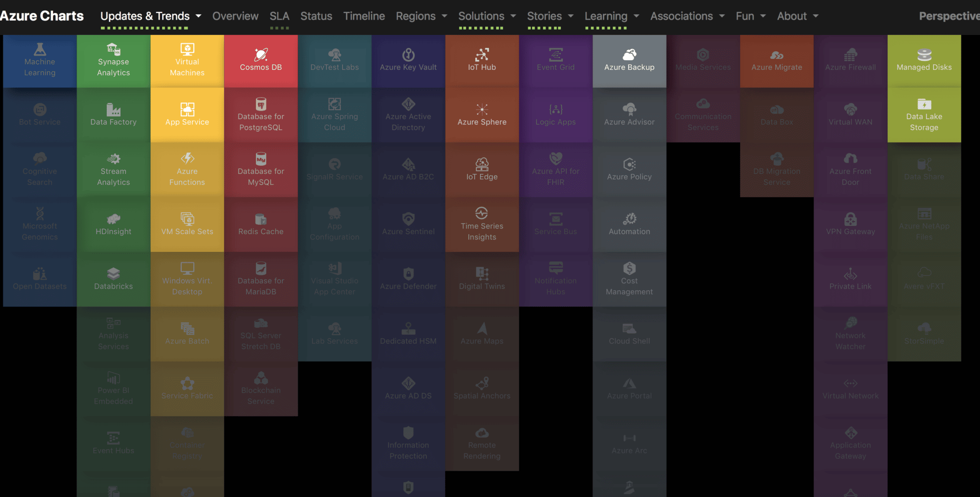Screen dimensions: 980x497
Task: Open the Private Link tile
Action: click(850, 279)
